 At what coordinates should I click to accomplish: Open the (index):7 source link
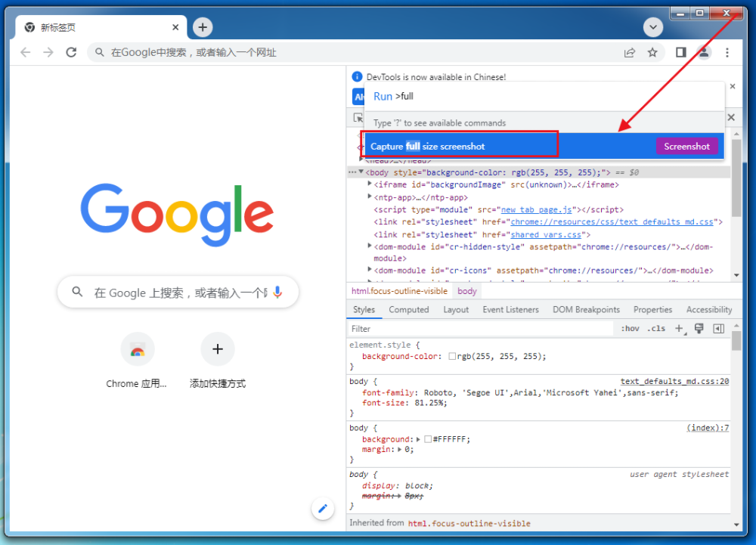click(708, 428)
